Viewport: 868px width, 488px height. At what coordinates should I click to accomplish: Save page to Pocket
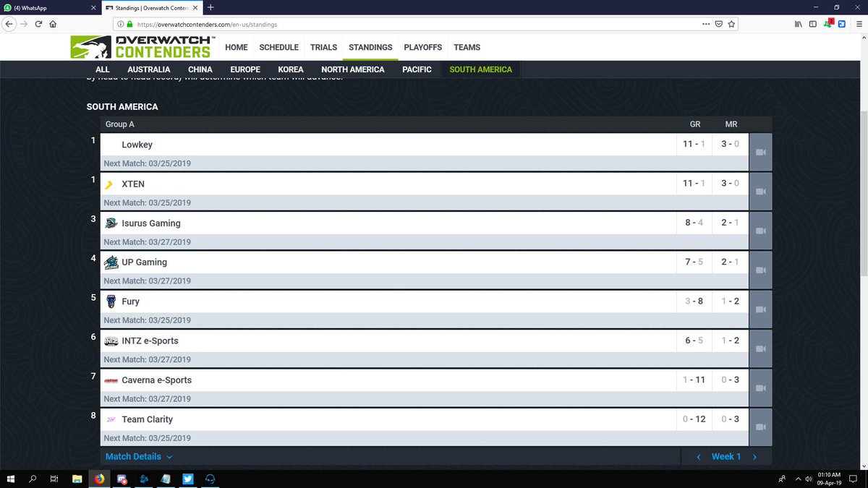coord(718,24)
